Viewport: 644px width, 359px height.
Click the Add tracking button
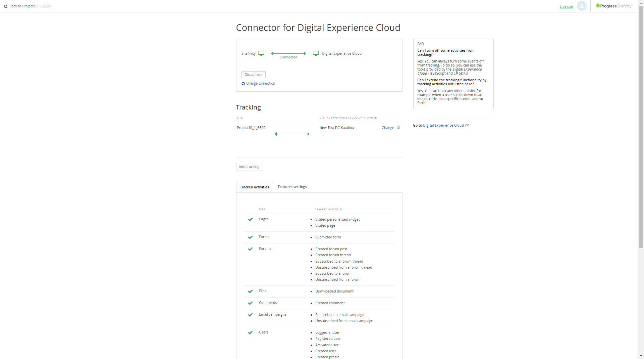click(x=249, y=167)
